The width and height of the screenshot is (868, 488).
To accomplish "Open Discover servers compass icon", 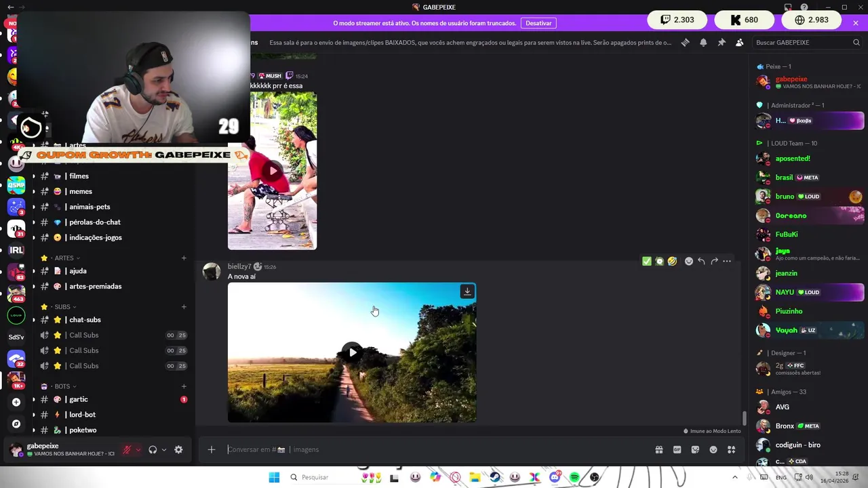I will [16, 424].
